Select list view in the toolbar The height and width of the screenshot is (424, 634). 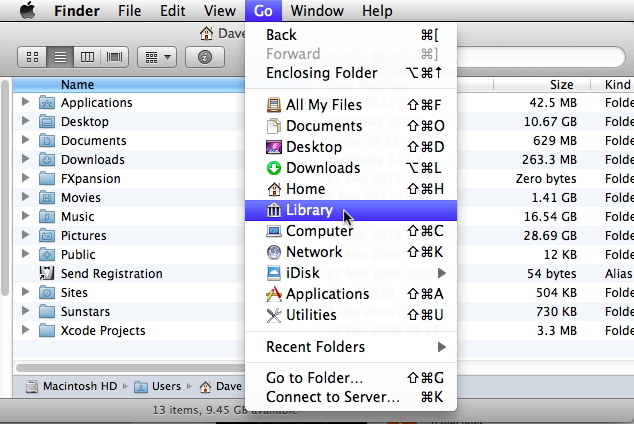point(60,57)
